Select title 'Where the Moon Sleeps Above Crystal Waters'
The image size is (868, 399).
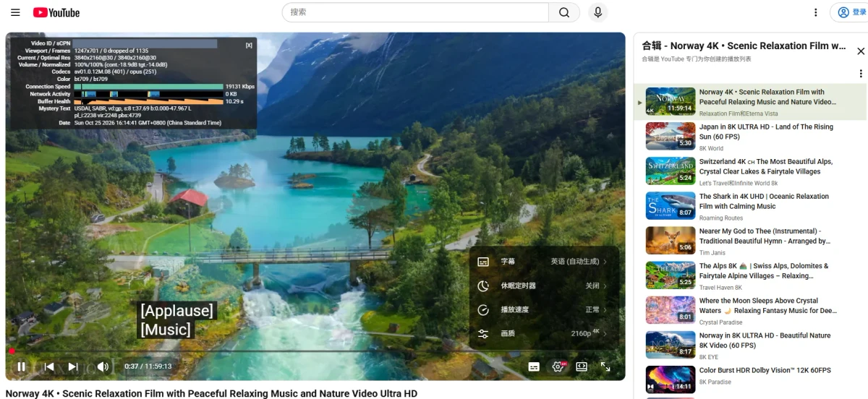point(767,305)
